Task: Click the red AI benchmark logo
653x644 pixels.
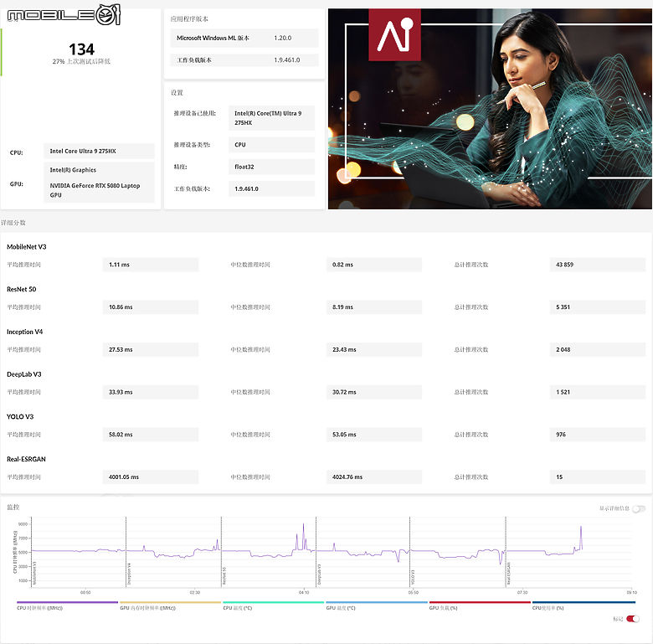Action: (x=394, y=35)
